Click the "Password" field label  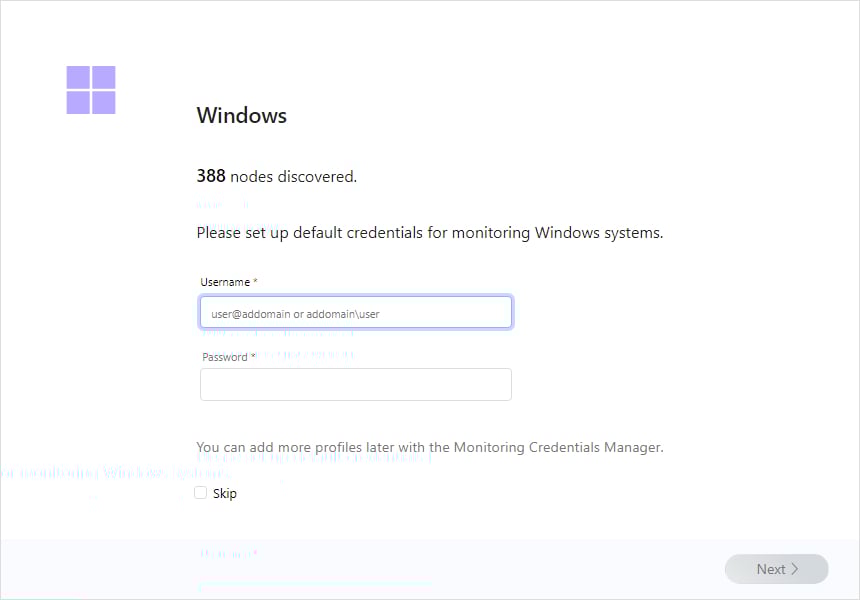coord(225,357)
